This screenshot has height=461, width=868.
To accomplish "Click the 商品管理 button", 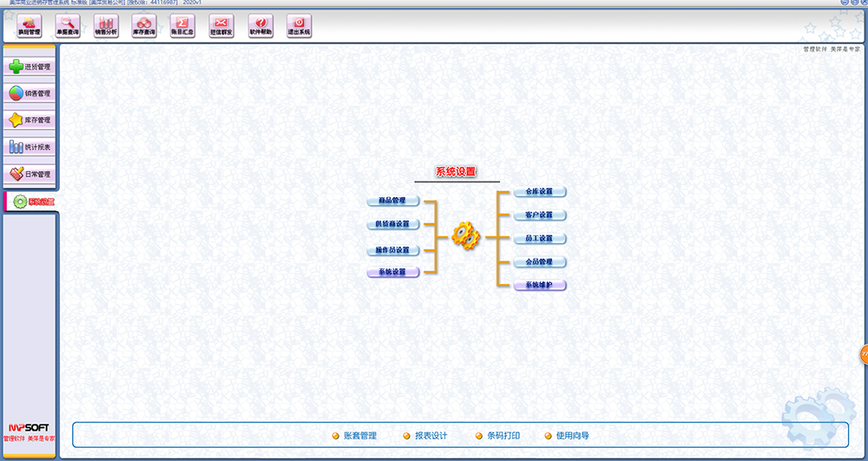I will pos(392,201).
